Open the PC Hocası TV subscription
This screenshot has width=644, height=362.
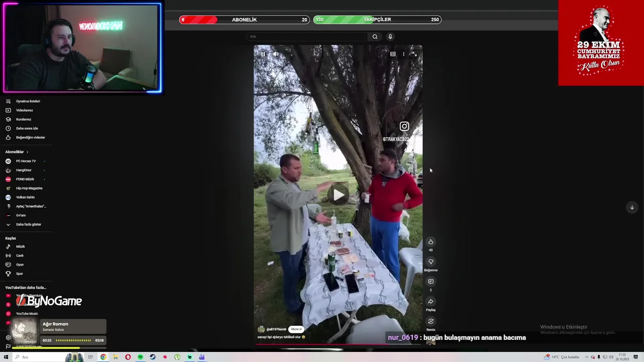tap(26, 161)
